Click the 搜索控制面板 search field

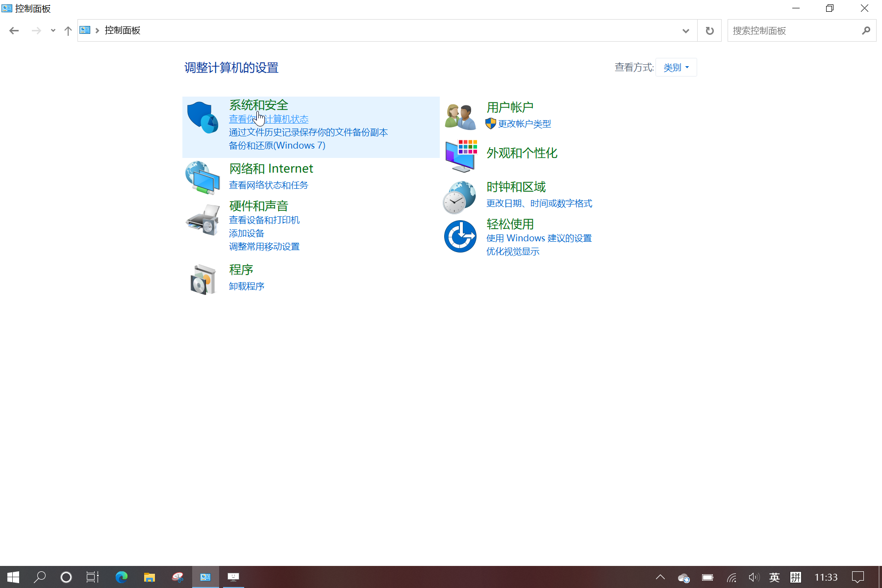794,31
